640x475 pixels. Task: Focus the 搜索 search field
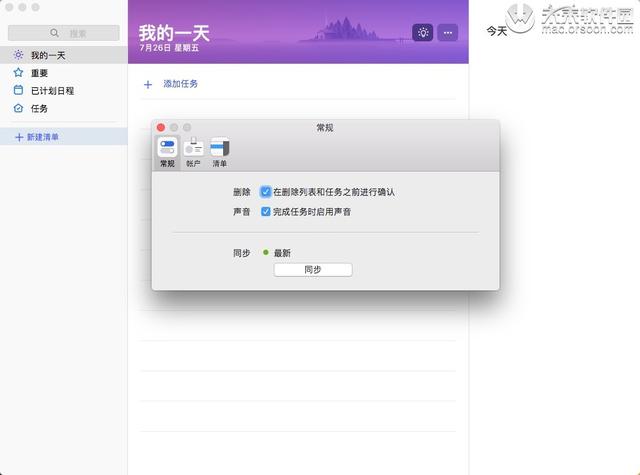pos(64,33)
